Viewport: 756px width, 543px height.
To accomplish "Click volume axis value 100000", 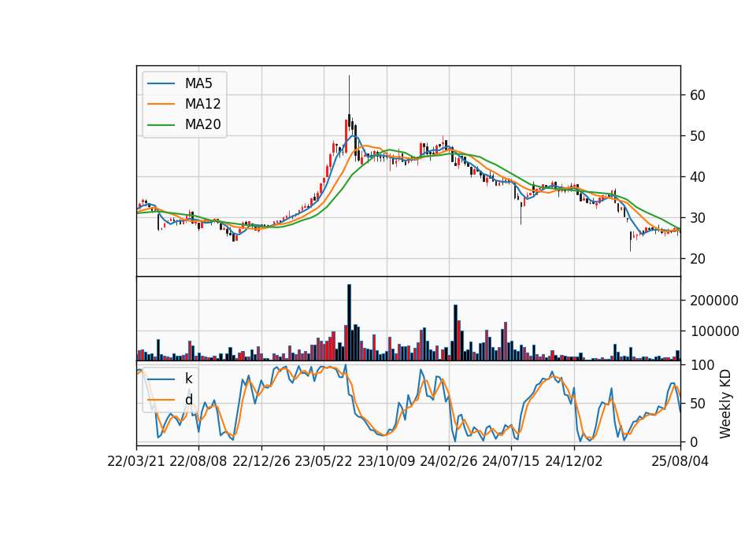I will click(x=714, y=331).
